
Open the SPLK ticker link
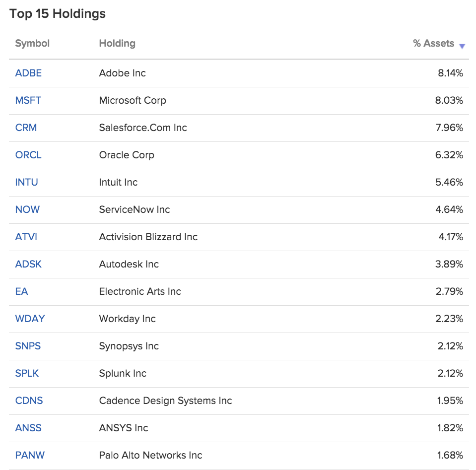click(27, 374)
